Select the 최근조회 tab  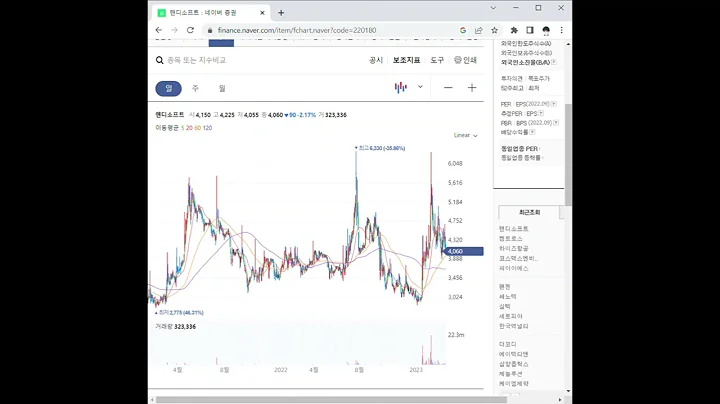coord(529,213)
